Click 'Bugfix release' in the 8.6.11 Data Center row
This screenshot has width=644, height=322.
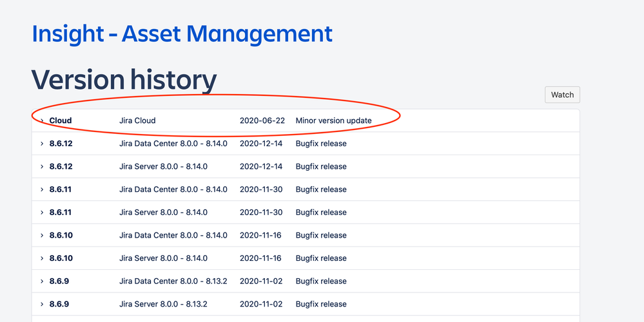pyautogui.click(x=321, y=189)
